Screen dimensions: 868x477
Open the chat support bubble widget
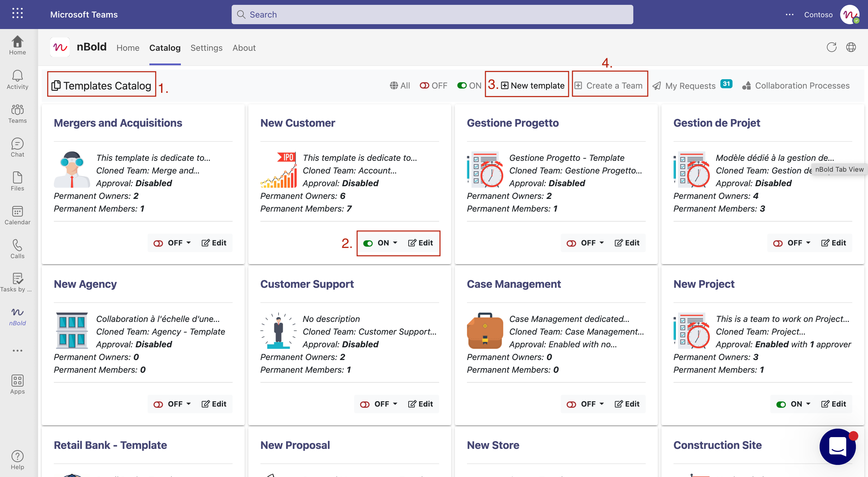(x=837, y=446)
